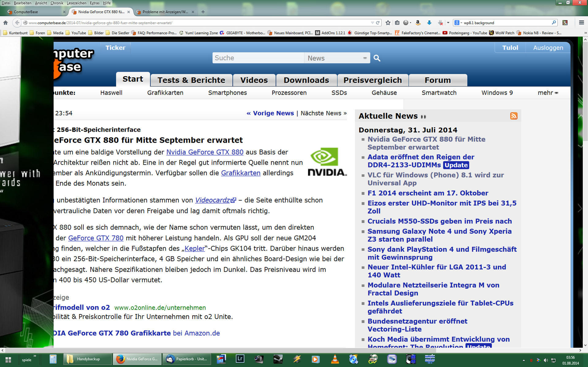Image resolution: width=588 pixels, height=367 pixels.
Task: Open the Chronik menu
Action: (x=57, y=3)
